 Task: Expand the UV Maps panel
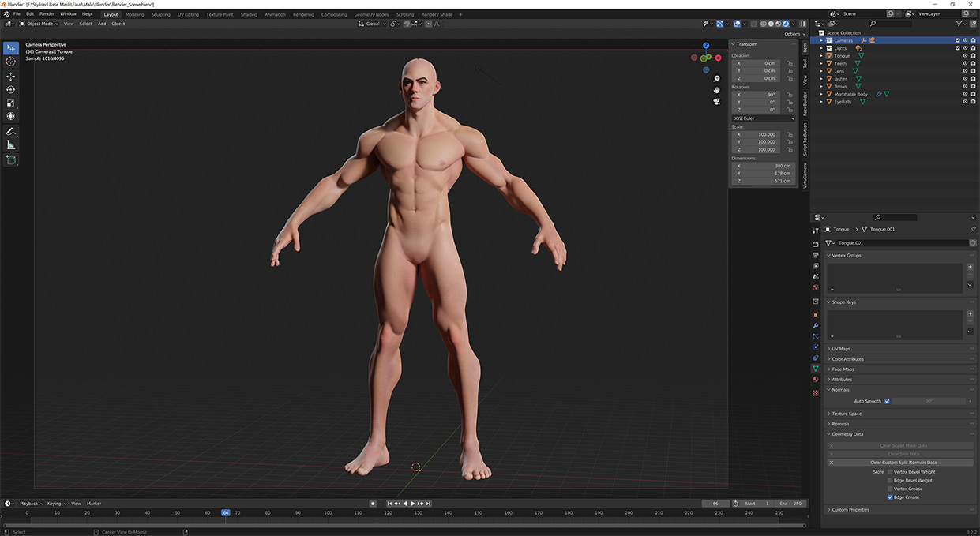click(841, 349)
